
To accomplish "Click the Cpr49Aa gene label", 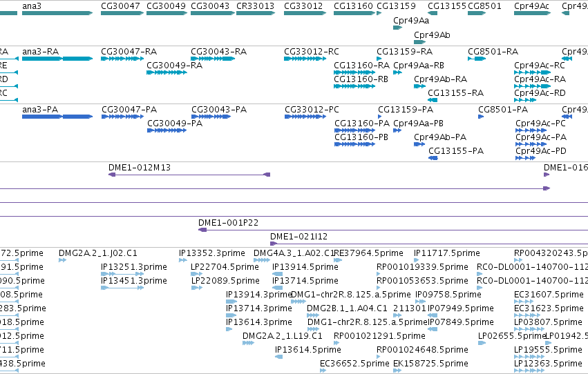I will pyautogui.click(x=411, y=20).
